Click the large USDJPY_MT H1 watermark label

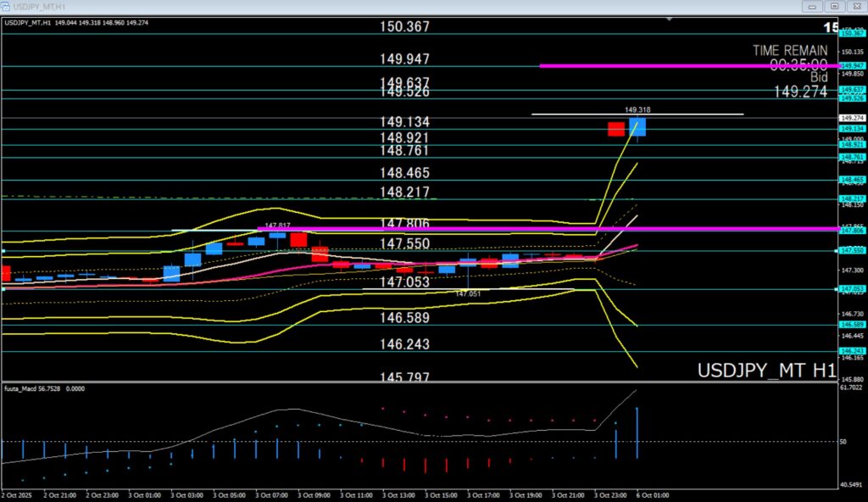(x=766, y=371)
